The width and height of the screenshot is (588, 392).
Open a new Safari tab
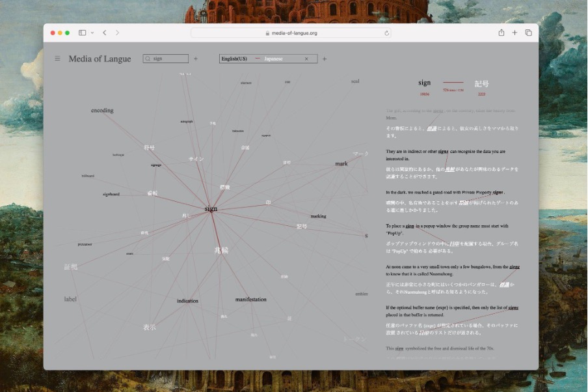[x=514, y=33]
